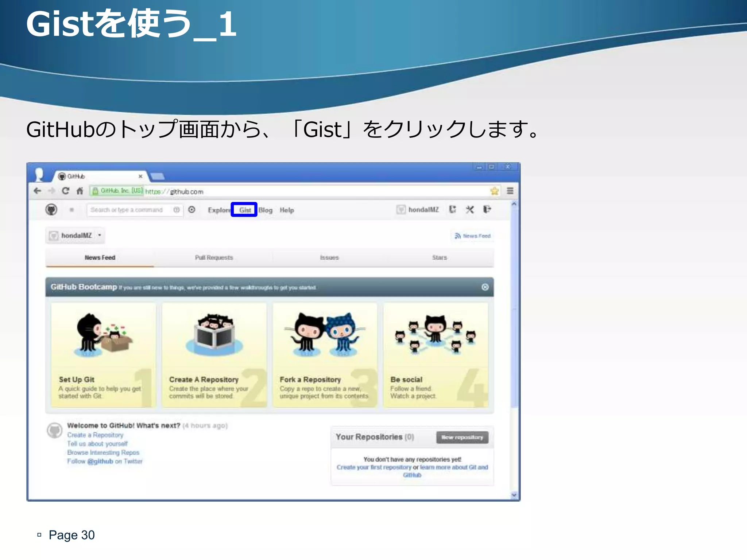
Task: Open notifications icon beside search
Action: (192, 210)
